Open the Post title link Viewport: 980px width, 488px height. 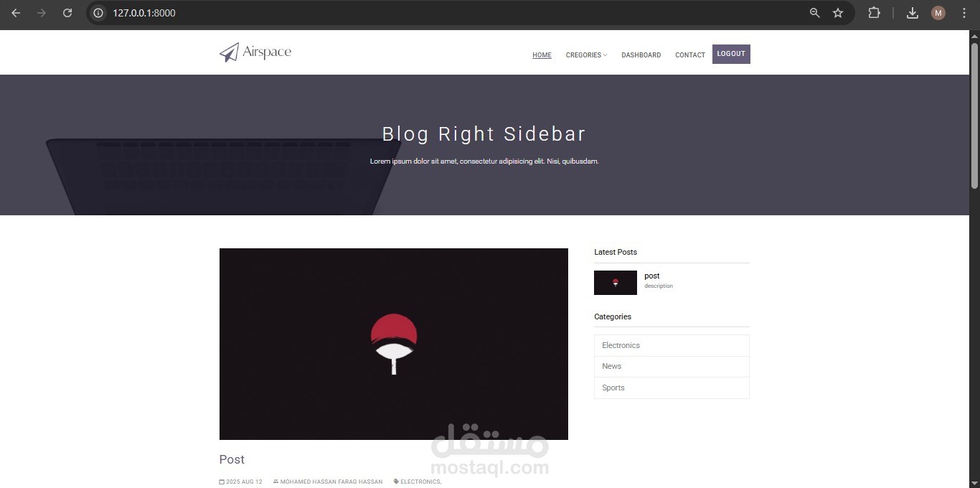tap(232, 459)
